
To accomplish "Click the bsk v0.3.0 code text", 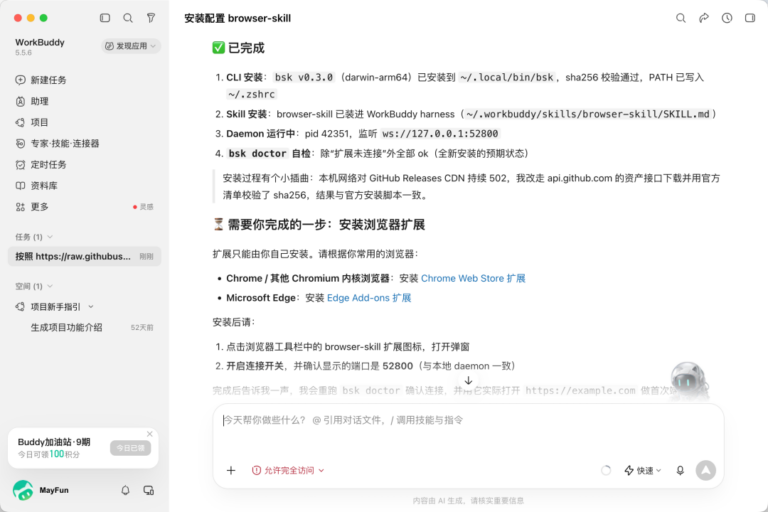I will [x=304, y=77].
